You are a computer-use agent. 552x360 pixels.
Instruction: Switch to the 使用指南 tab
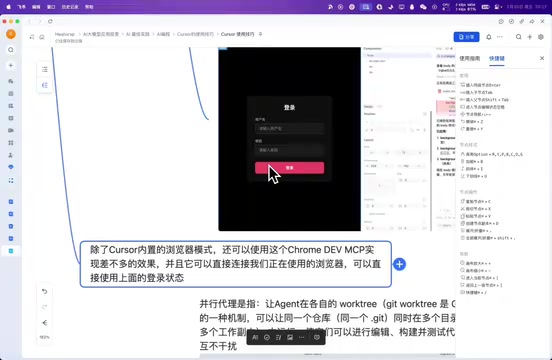470,58
